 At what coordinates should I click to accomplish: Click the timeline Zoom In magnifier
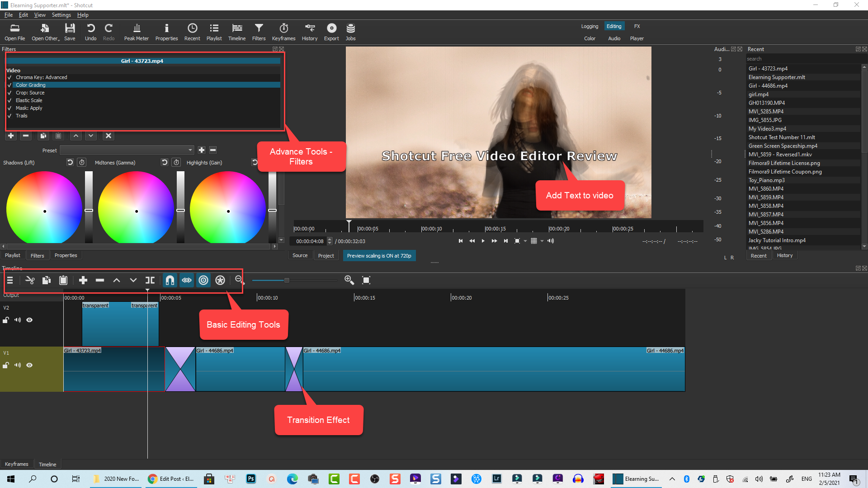349,281
